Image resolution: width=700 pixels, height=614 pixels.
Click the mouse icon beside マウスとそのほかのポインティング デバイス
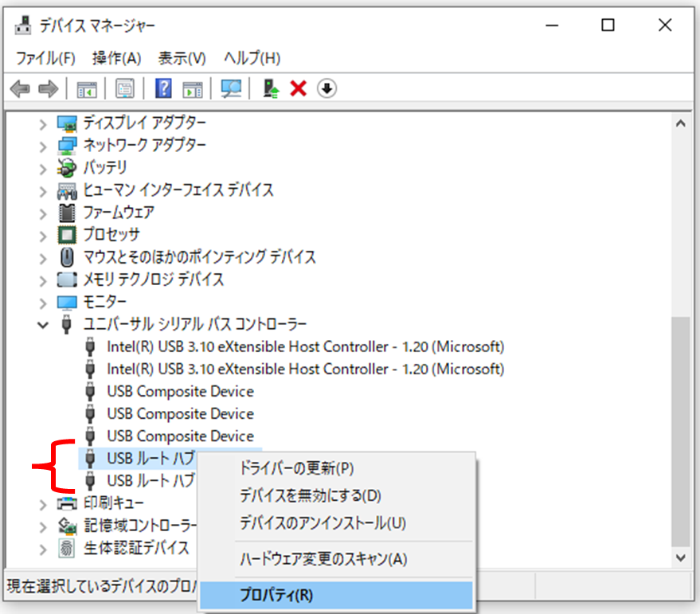coord(67,257)
